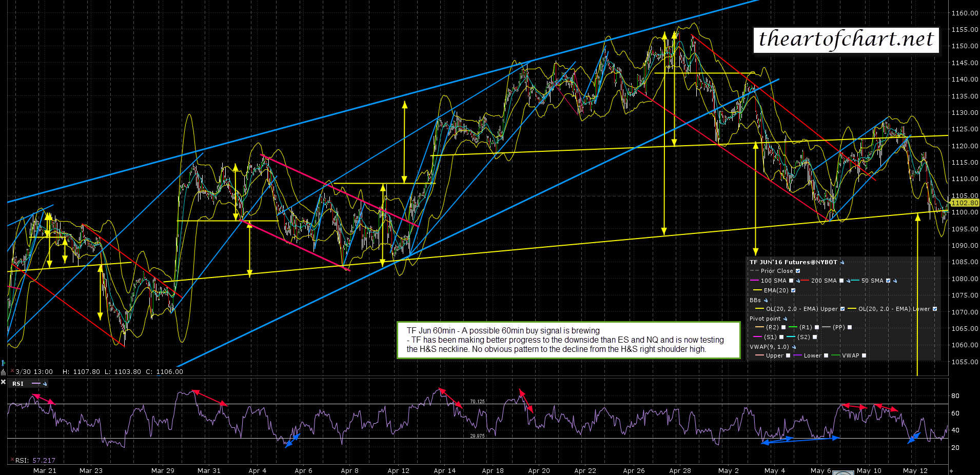Click the 1102.80 current price label
This screenshot has height=475, width=980.
pyautogui.click(x=964, y=203)
